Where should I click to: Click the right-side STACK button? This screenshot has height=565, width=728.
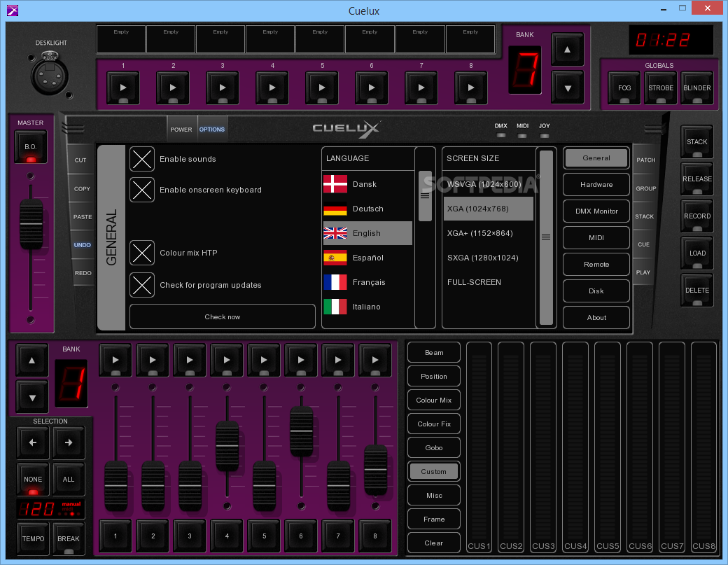(x=697, y=141)
